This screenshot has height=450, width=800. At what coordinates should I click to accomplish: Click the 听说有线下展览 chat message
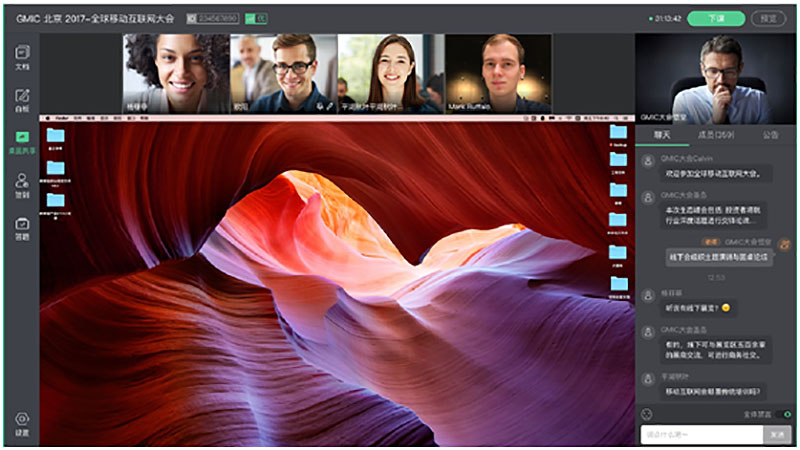click(697, 308)
